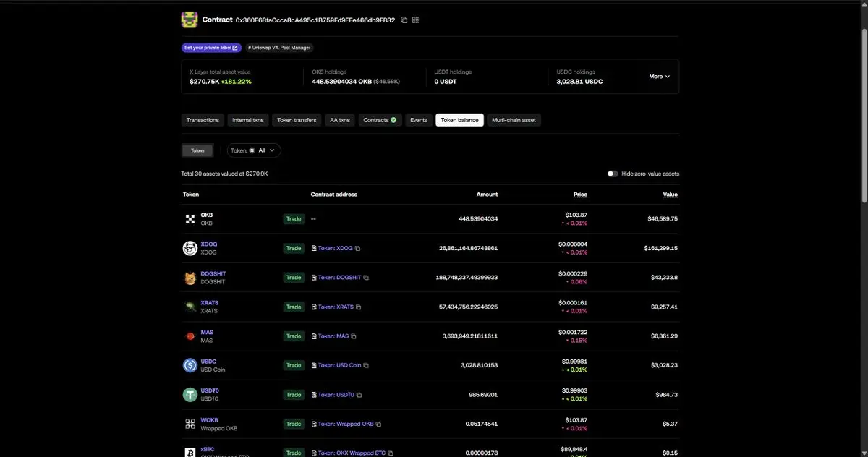This screenshot has height=457, width=868.
Task: Open the Token: All dropdown
Action: point(254,150)
